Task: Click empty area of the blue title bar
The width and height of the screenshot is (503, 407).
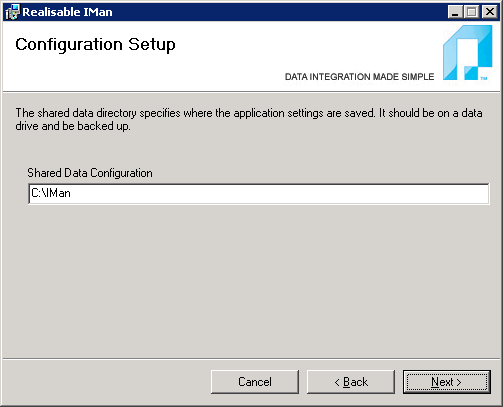Action: pyautogui.click(x=280, y=12)
